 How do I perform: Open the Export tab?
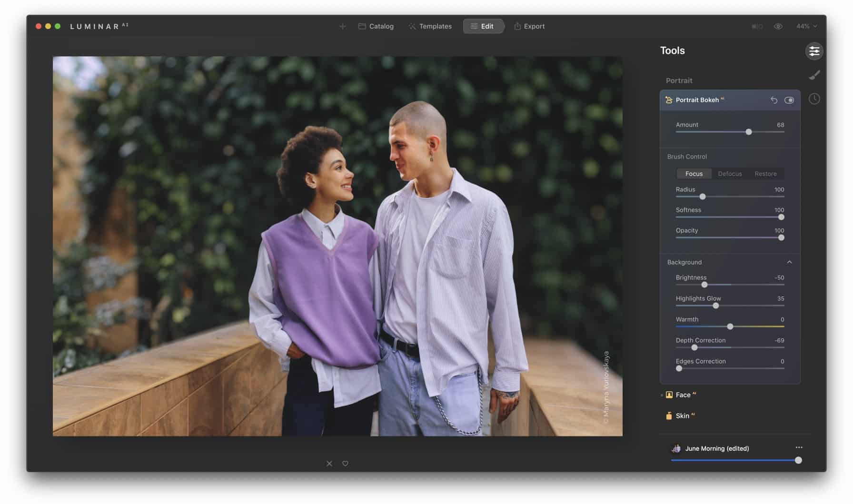tap(529, 26)
